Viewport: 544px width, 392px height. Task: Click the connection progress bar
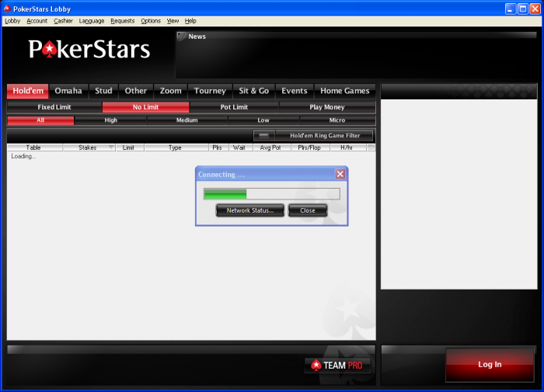pyautogui.click(x=272, y=194)
